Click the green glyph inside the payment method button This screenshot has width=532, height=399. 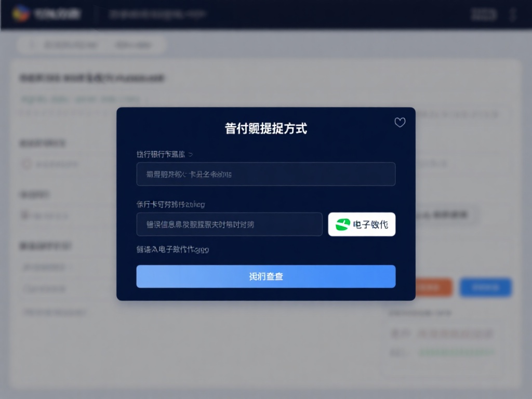pyautogui.click(x=343, y=224)
